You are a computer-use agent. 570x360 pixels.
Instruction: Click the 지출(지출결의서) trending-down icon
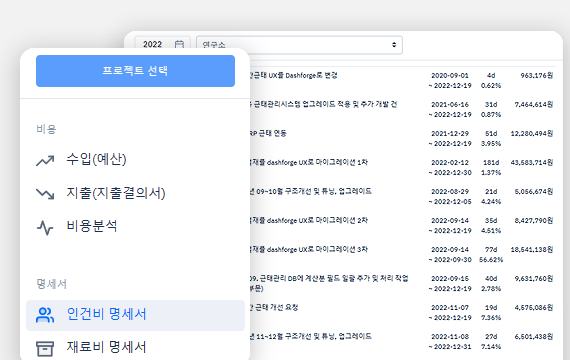[45, 194]
